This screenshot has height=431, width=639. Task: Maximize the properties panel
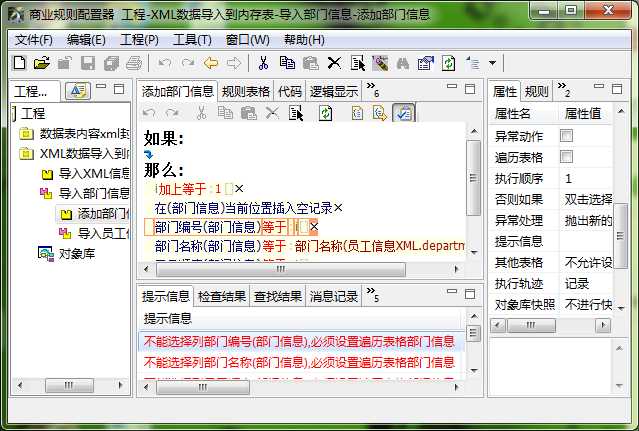coord(617,89)
